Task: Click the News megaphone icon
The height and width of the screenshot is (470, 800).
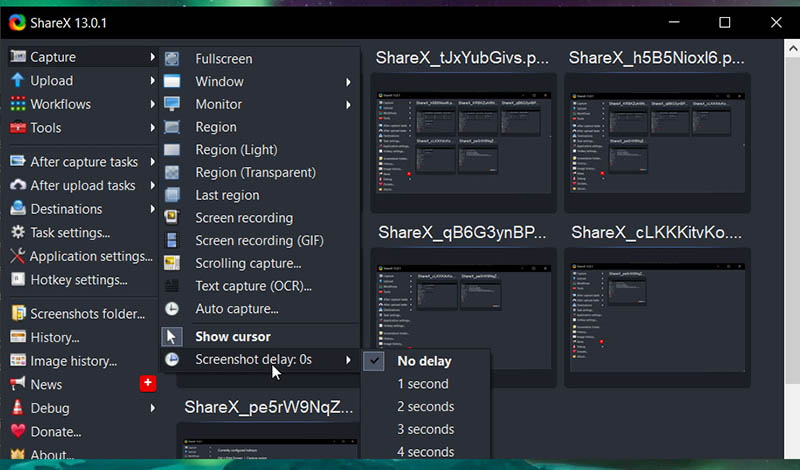Action: [18, 383]
